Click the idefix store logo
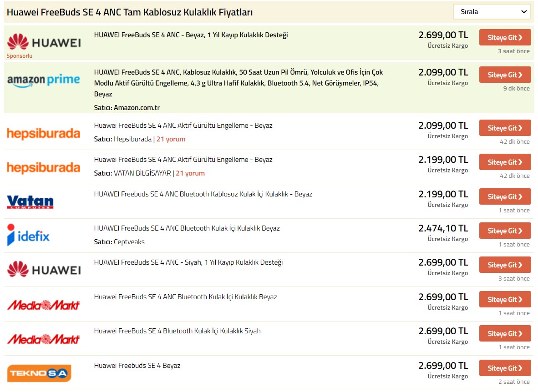This screenshot has width=538, height=392. 29,235
